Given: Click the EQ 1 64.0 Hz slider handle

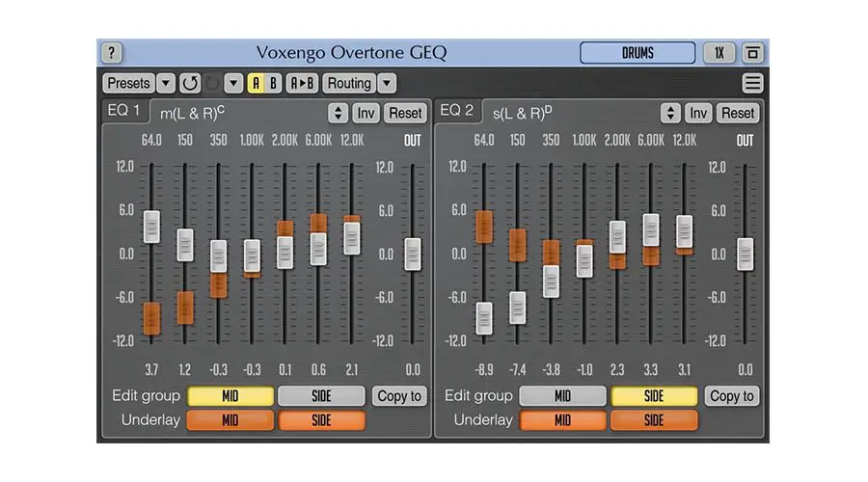Looking at the screenshot, I should pyautogui.click(x=151, y=227).
